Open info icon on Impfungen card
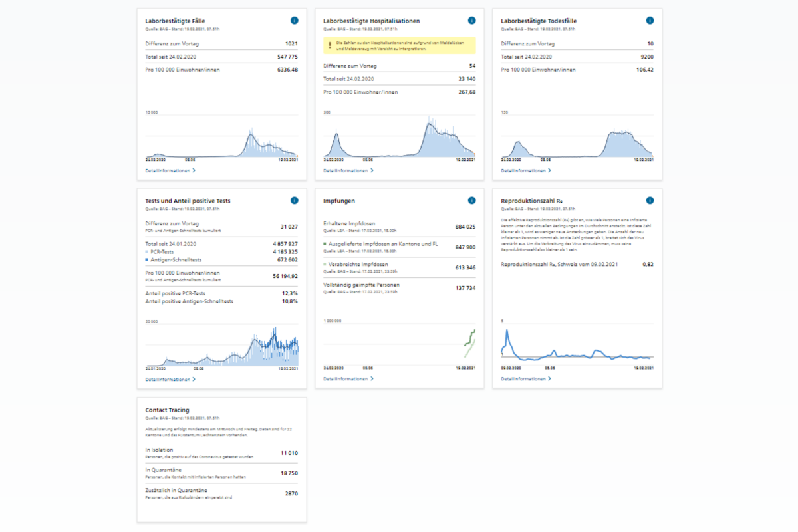Image resolution: width=798 pixels, height=532 pixels. pyautogui.click(x=471, y=200)
